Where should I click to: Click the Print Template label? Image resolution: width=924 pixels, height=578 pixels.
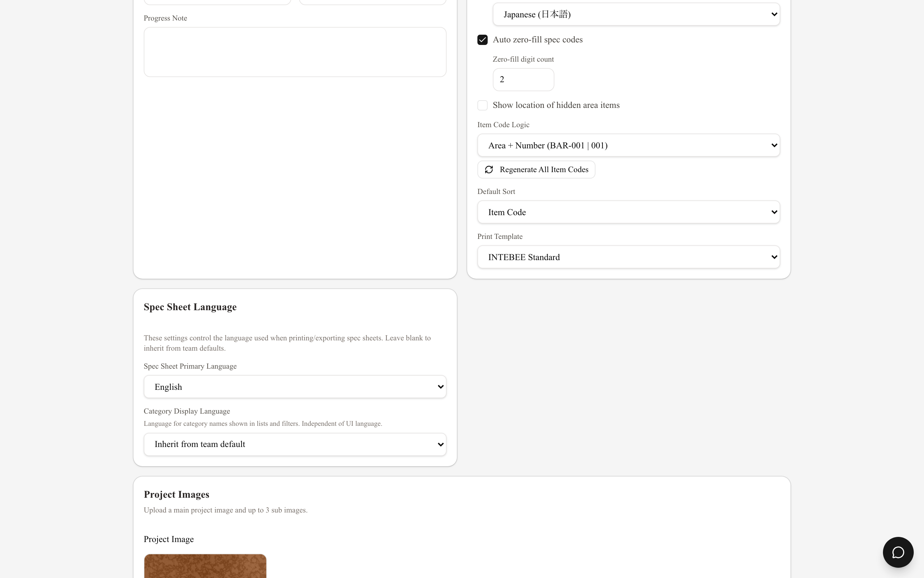tap(500, 236)
